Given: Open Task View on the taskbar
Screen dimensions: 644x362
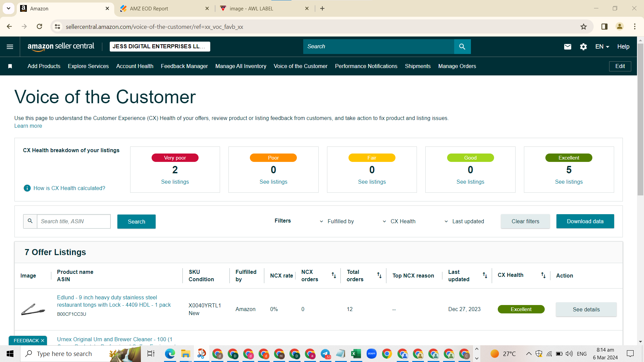Looking at the screenshot, I should click(151, 354).
